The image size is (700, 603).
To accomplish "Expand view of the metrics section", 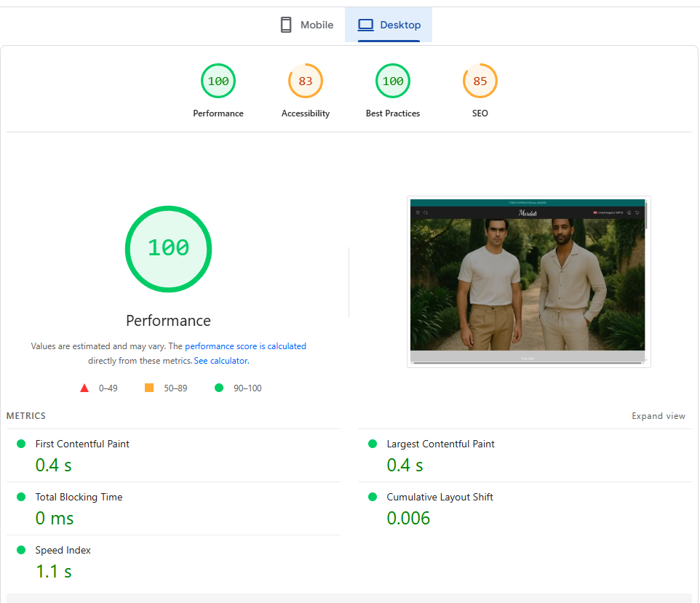I will coord(658,416).
